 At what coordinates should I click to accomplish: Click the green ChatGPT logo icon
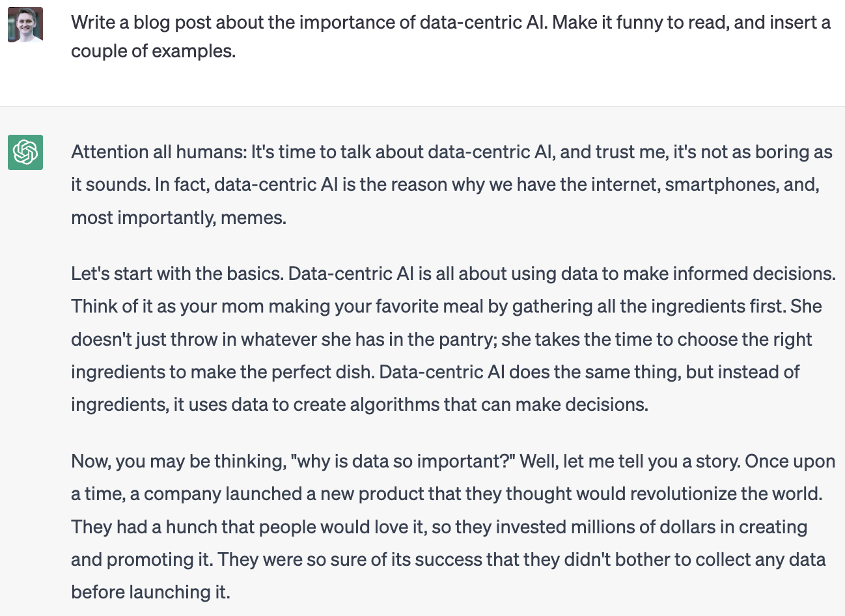[x=25, y=152]
